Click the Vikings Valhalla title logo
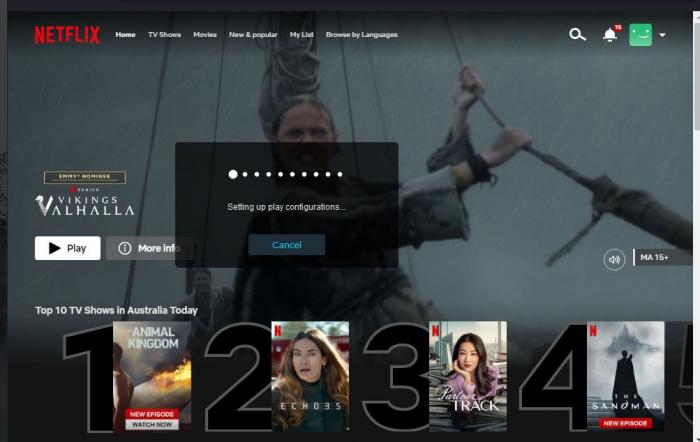 (84, 205)
